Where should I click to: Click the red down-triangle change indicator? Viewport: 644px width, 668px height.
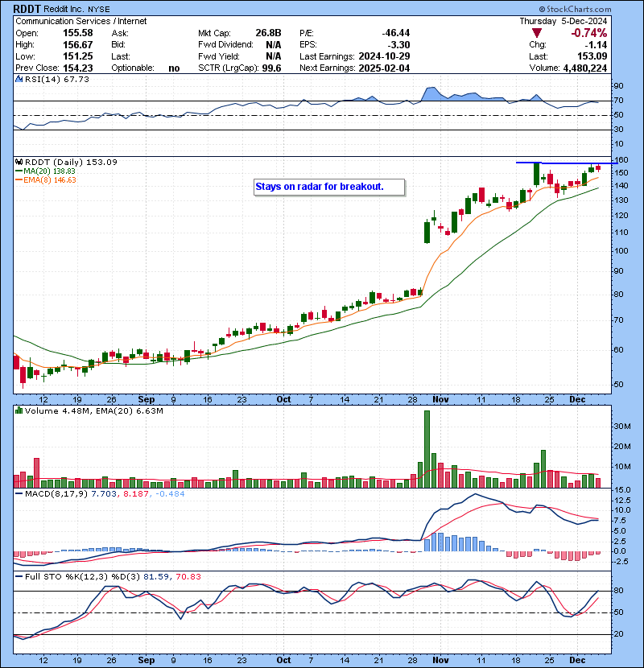[x=537, y=33]
